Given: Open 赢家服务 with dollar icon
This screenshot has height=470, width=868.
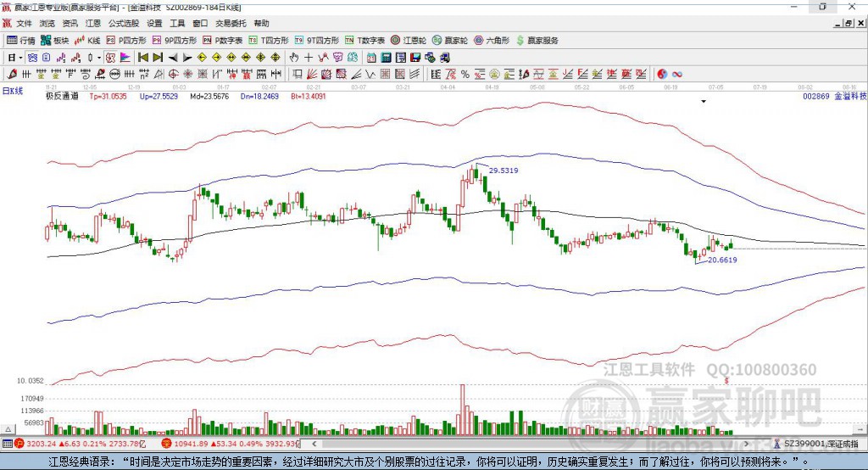Looking at the screenshot, I should (537, 41).
